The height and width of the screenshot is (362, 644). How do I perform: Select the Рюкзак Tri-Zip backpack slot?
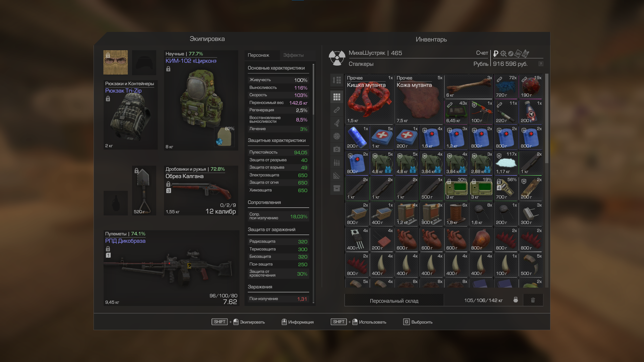coord(131,115)
